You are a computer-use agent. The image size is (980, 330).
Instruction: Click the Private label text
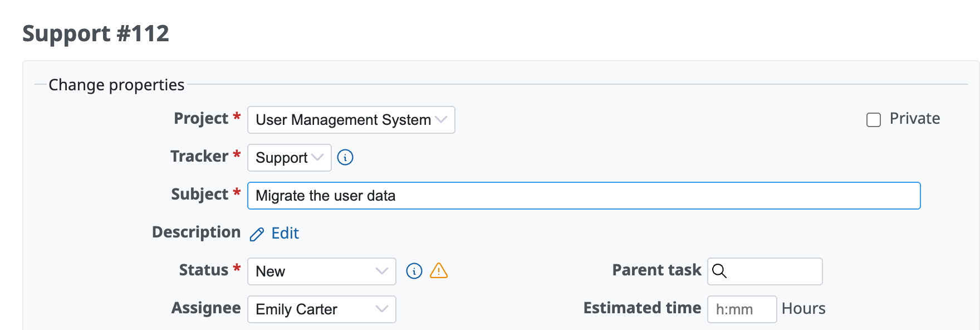click(915, 118)
